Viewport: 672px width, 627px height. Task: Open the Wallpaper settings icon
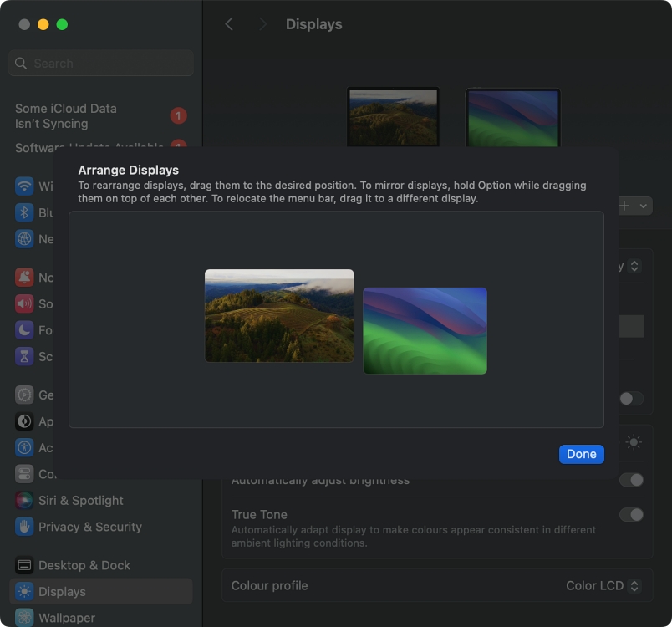point(24,617)
